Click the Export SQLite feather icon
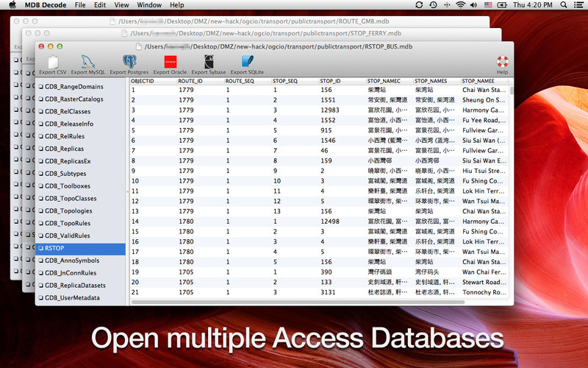This screenshot has width=588, height=368. [247, 62]
